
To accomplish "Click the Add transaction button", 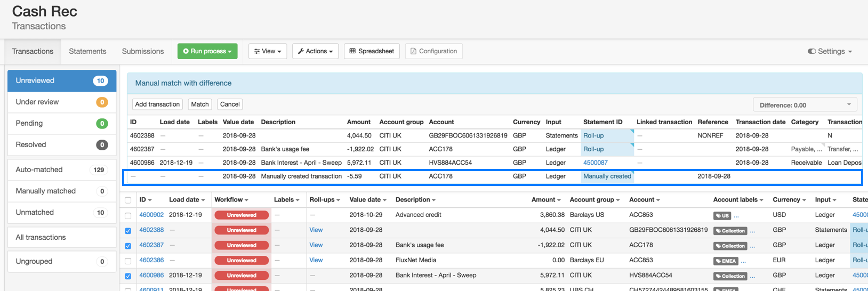I will [x=157, y=104].
